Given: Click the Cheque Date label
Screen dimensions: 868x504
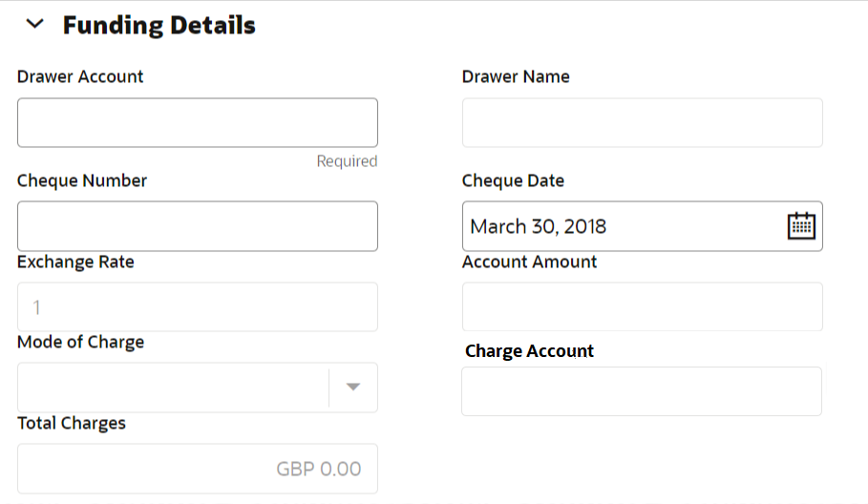Looking at the screenshot, I should click(x=513, y=180).
